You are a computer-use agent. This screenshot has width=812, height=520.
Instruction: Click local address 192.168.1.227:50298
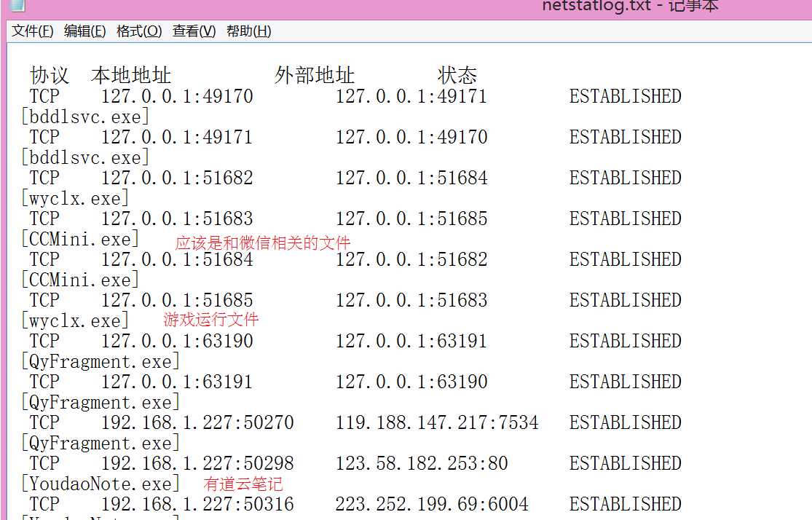197,463
